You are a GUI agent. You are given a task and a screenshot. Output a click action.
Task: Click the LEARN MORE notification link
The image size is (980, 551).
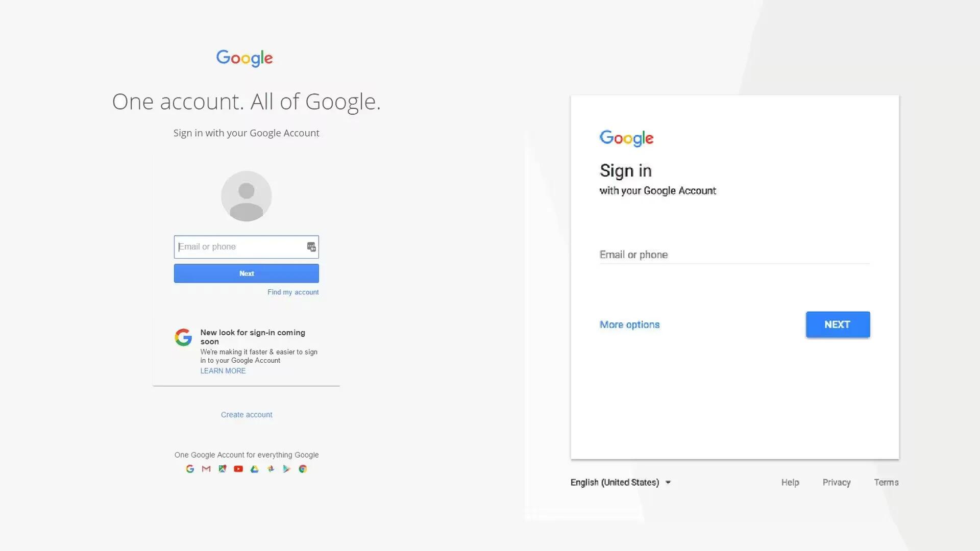click(x=222, y=371)
